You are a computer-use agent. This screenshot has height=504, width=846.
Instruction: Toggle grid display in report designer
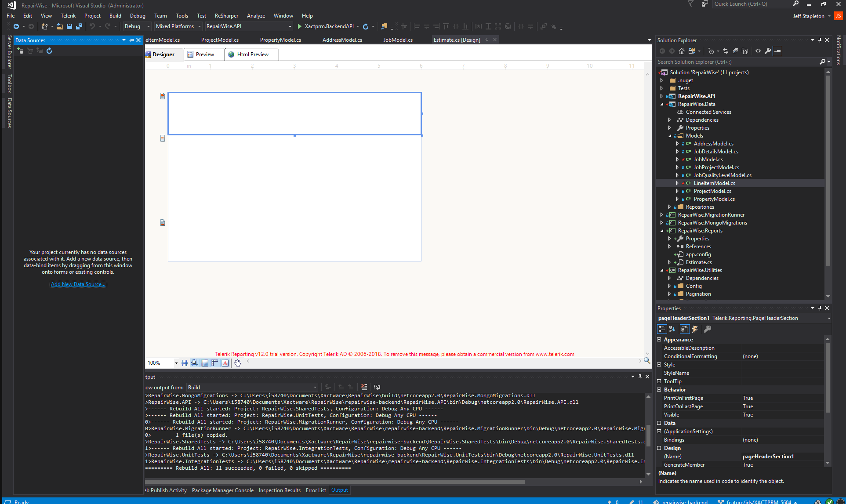[185, 363]
